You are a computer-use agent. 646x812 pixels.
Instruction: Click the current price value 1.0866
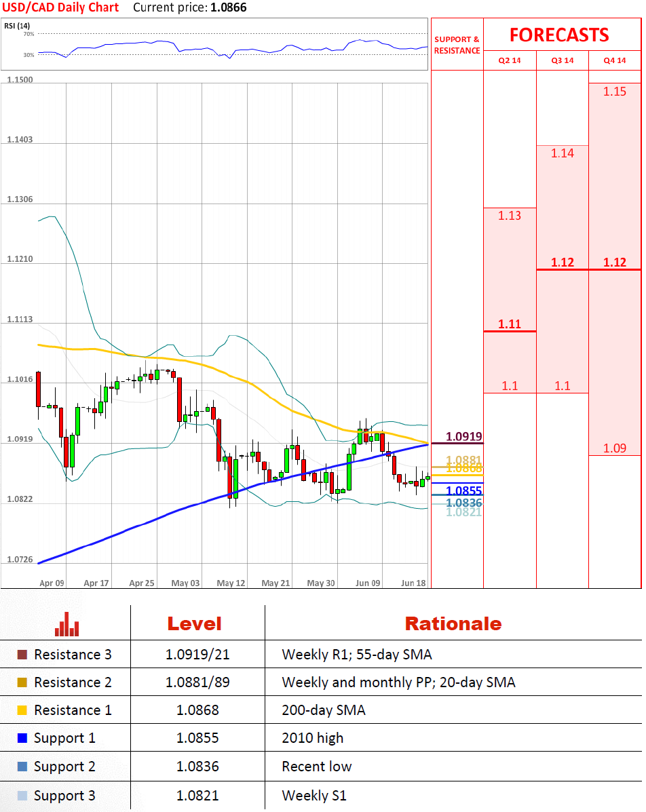229,7
